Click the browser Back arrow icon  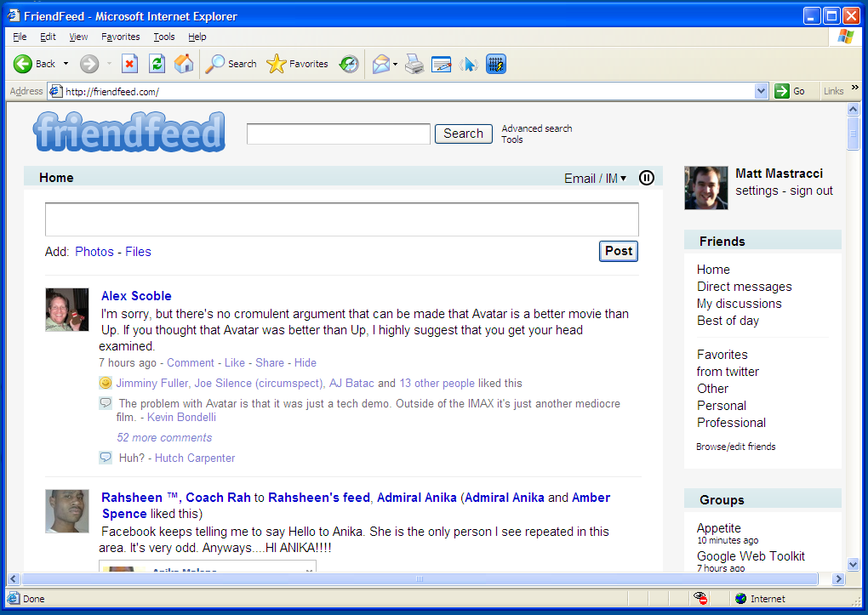(x=23, y=64)
